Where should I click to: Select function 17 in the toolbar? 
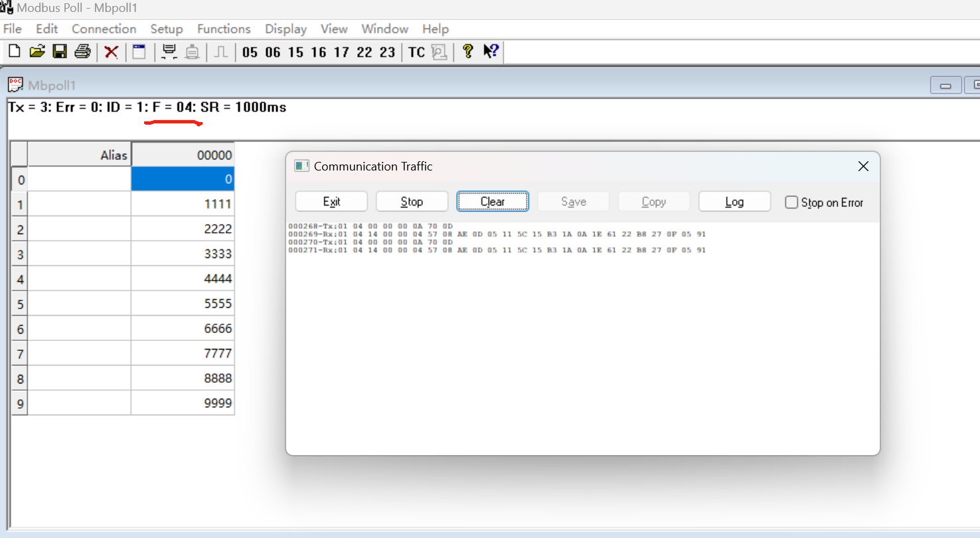point(341,52)
